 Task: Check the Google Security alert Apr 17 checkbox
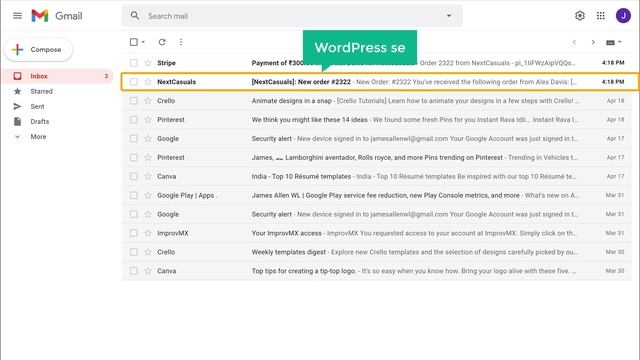pos(133,138)
